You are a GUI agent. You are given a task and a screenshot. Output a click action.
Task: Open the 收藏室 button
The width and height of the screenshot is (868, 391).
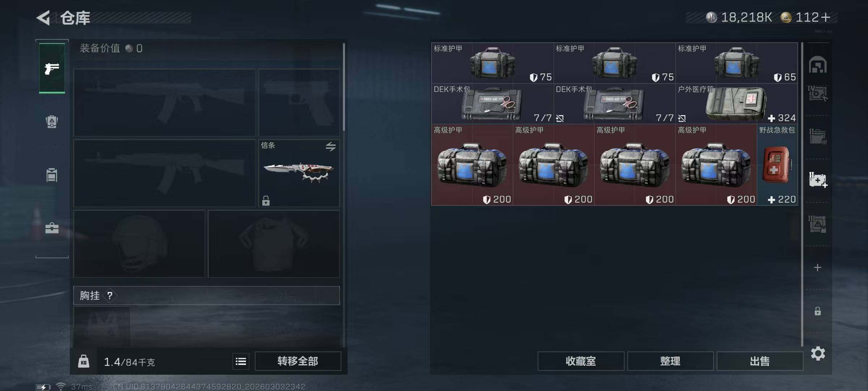(581, 361)
